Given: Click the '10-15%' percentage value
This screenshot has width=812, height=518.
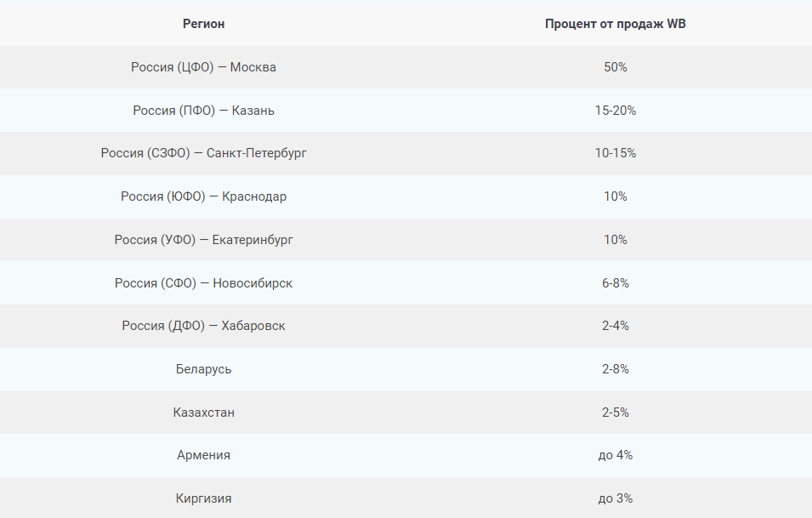Looking at the screenshot, I should click(616, 153).
